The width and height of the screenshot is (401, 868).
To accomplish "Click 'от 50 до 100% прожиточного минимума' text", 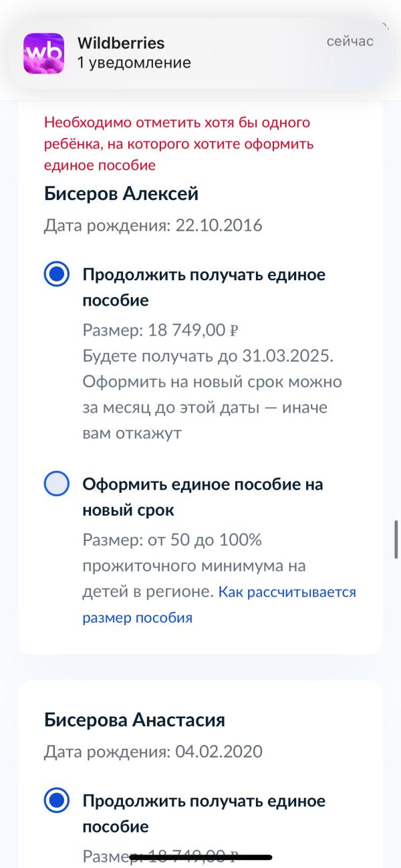I will [x=174, y=553].
